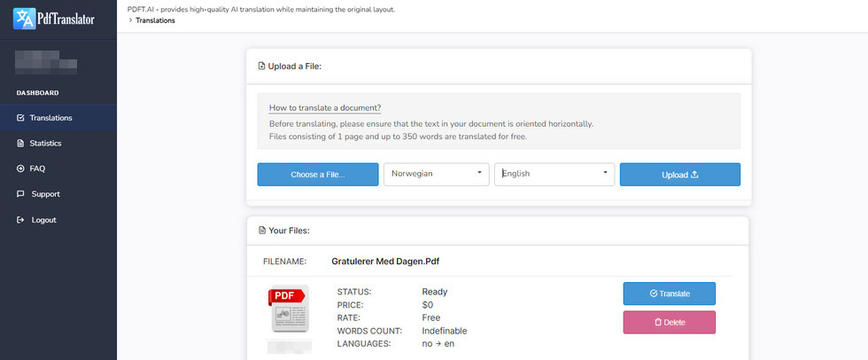Click the words count value Indefinable
The height and width of the screenshot is (360, 868).
pyautogui.click(x=445, y=331)
